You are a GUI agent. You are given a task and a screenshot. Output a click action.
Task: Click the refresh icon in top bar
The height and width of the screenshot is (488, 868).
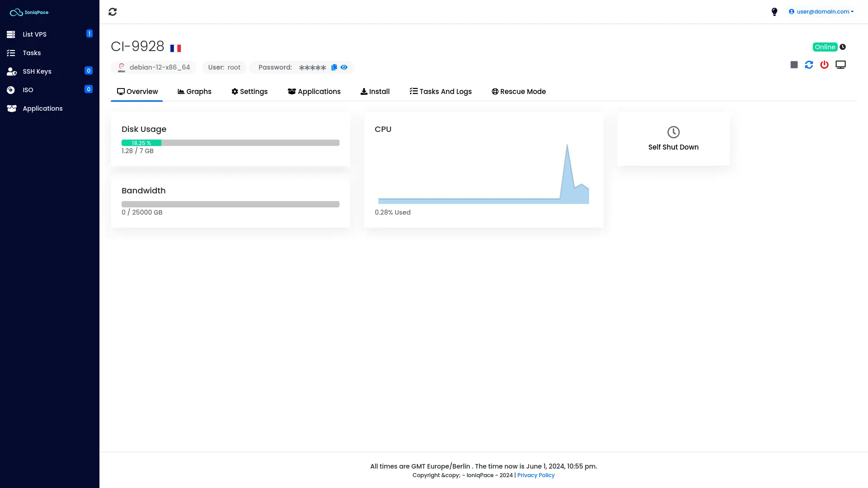pyautogui.click(x=113, y=12)
